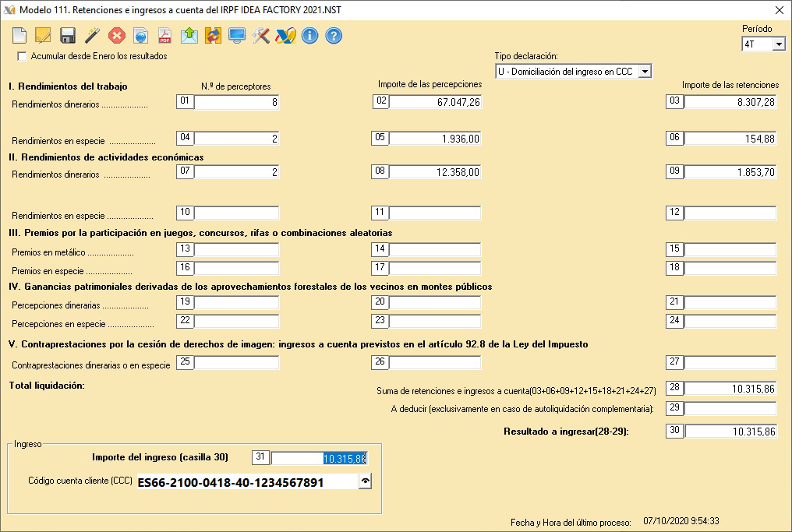Click empty field 11
The width and height of the screenshot is (792, 532).
[x=435, y=213]
